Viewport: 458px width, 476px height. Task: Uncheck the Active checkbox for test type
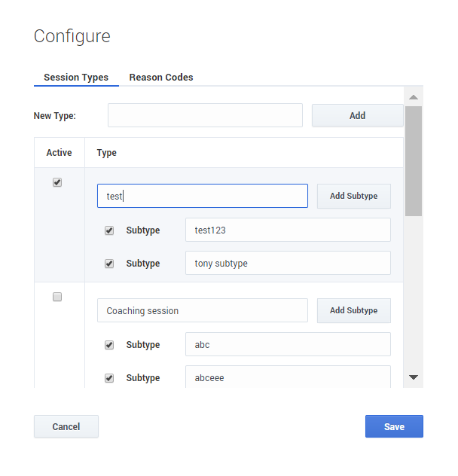57,182
